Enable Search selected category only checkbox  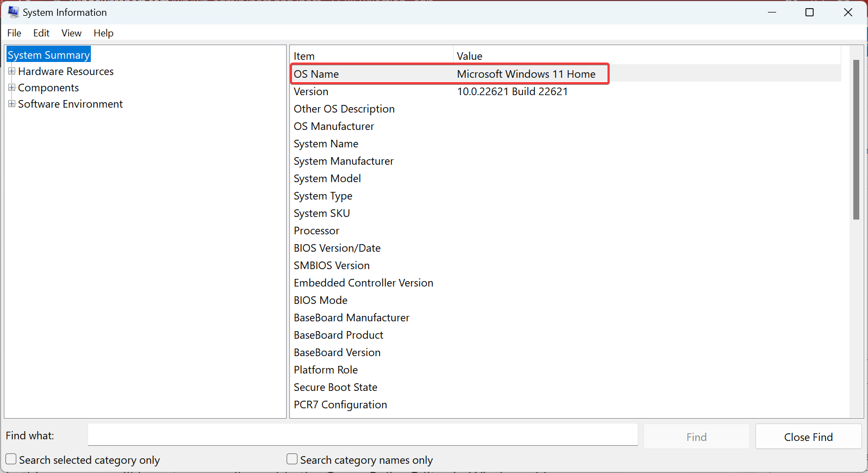[11, 459]
